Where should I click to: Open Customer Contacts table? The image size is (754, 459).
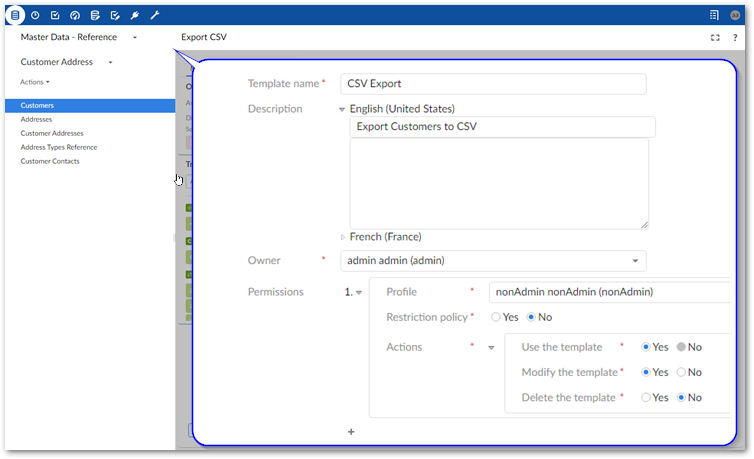tap(50, 161)
